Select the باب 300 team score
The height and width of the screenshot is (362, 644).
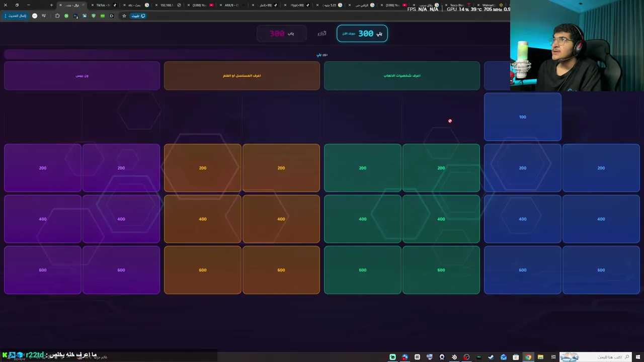[x=282, y=33]
